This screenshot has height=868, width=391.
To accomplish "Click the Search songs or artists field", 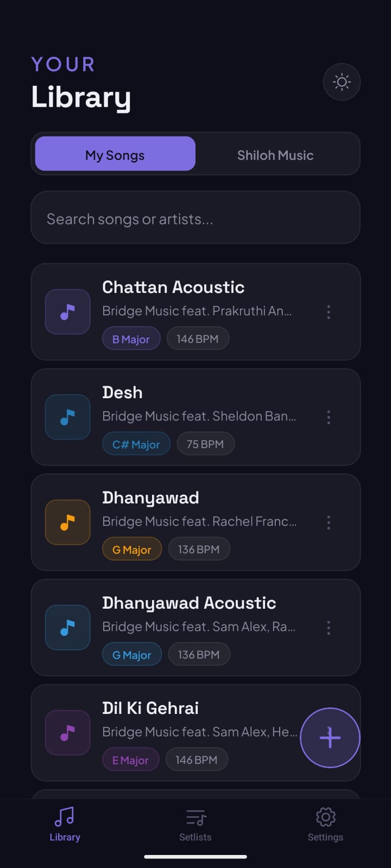I will click(x=195, y=219).
